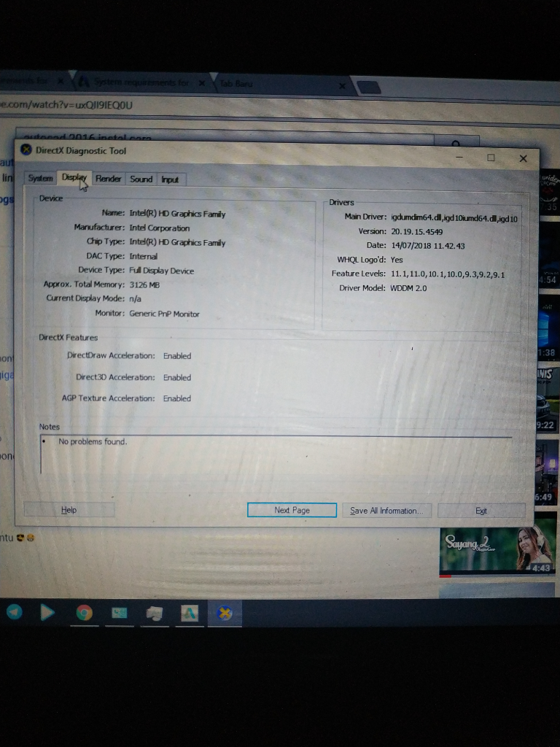Click the Main Driver file names
Image resolution: width=560 pixels, height=747 pixels.
[454, 218]
